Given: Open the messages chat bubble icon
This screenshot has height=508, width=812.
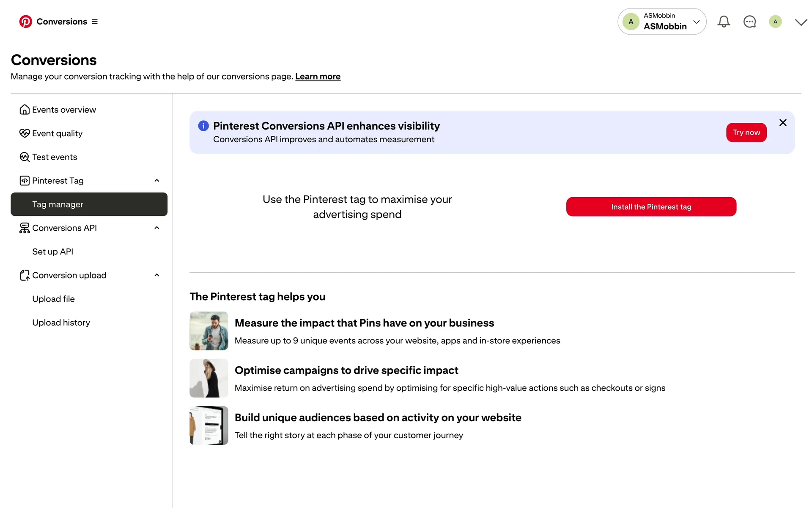Looking at the screenshot, I should 749,22.
